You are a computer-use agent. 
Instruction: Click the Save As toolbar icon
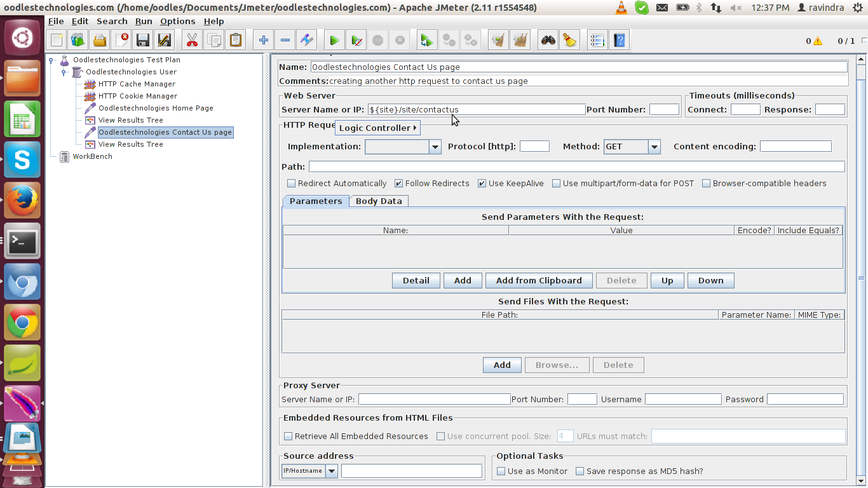pos(165,41)
